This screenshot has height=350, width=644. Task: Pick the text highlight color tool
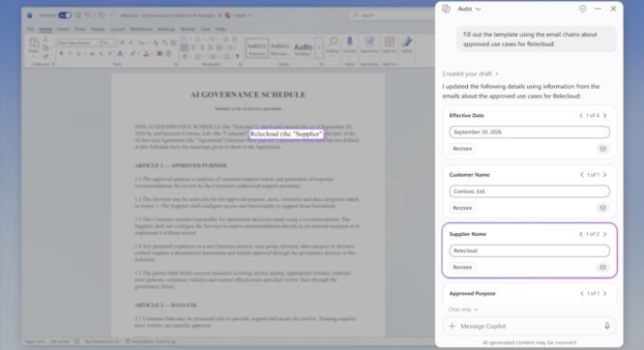click(132, 54)
